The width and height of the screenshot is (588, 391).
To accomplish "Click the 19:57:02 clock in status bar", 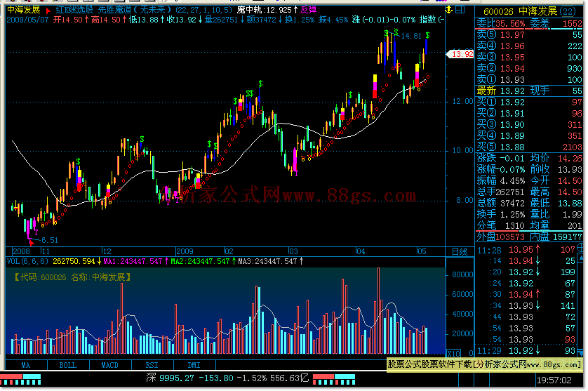I will pyautogui.click(x=554, y=380).
